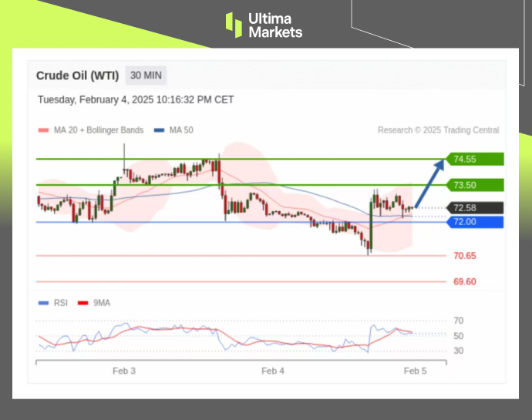
Task: Click the blue RSI legend marker
Action: [43, 303]
